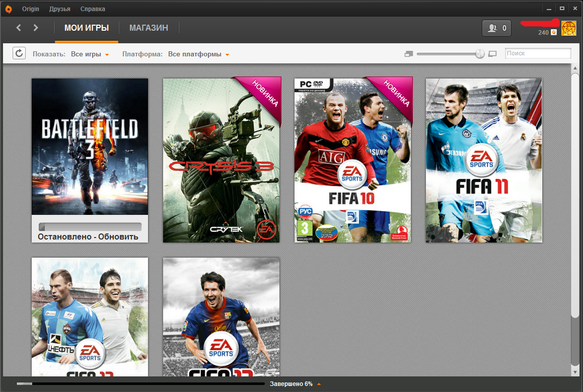Screen dimensions: 583x392
Task: Switch to the smallest thumbnail size icon
Action: point(409,54)
